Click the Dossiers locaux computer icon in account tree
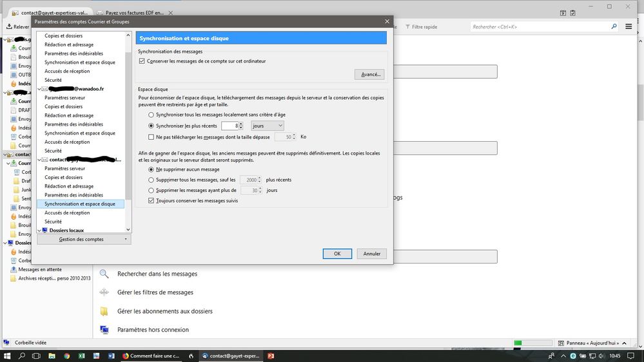 click(44, 230)
